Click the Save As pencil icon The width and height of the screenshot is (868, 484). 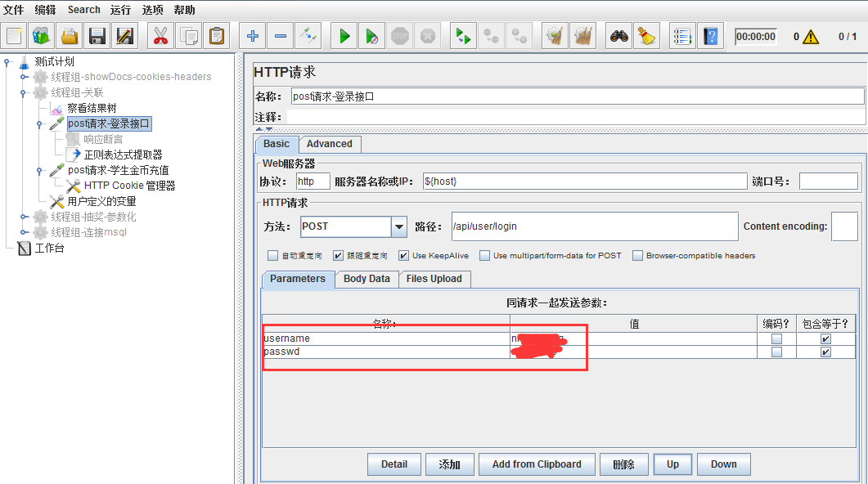click(x=124, y=37)
